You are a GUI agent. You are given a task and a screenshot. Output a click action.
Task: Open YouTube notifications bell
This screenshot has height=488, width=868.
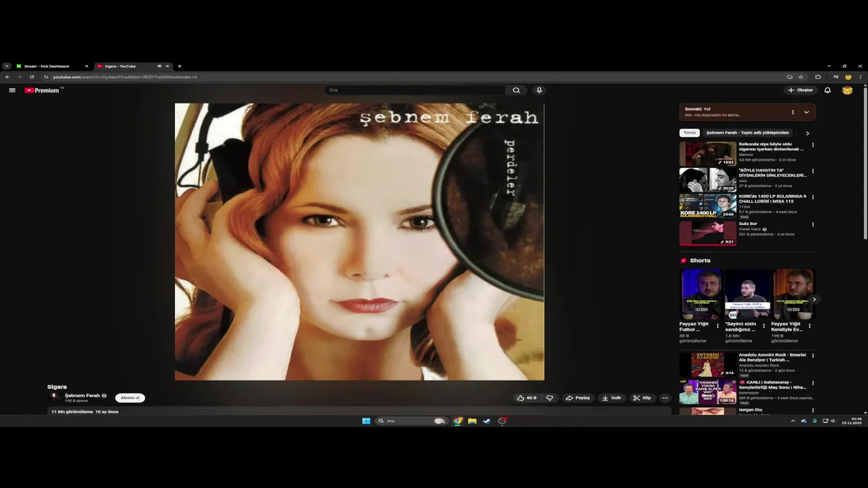[827, 90]
